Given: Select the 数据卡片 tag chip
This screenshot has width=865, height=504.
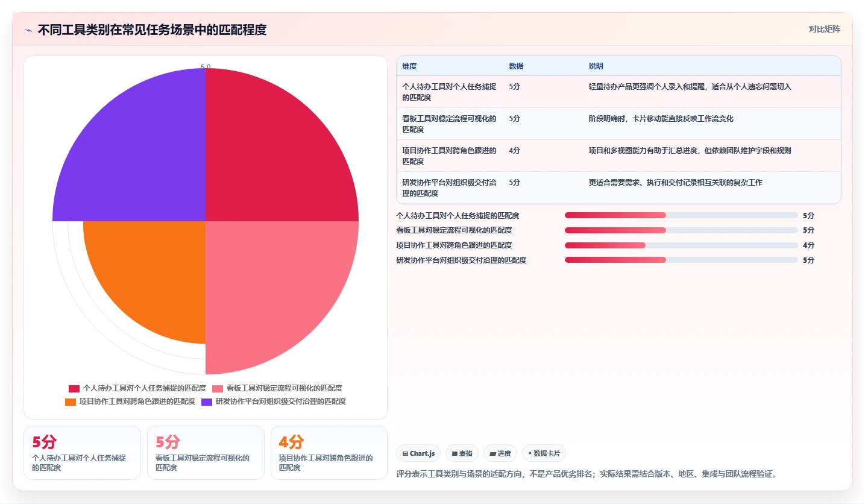Looking at the screenshot, I should click(x=544, y=453).
